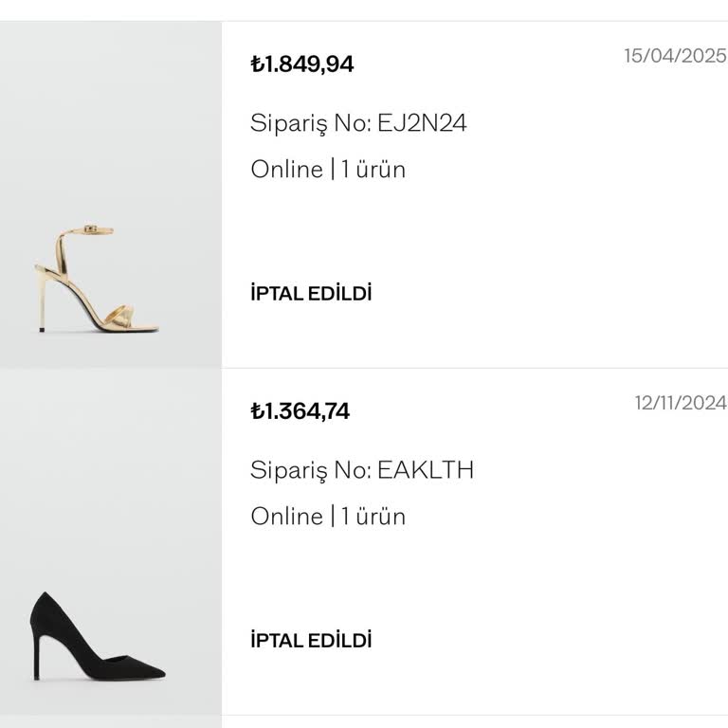
Task: Click the "Sipariş No:" label under ₺1.849,94
Action: pos(310,123)
